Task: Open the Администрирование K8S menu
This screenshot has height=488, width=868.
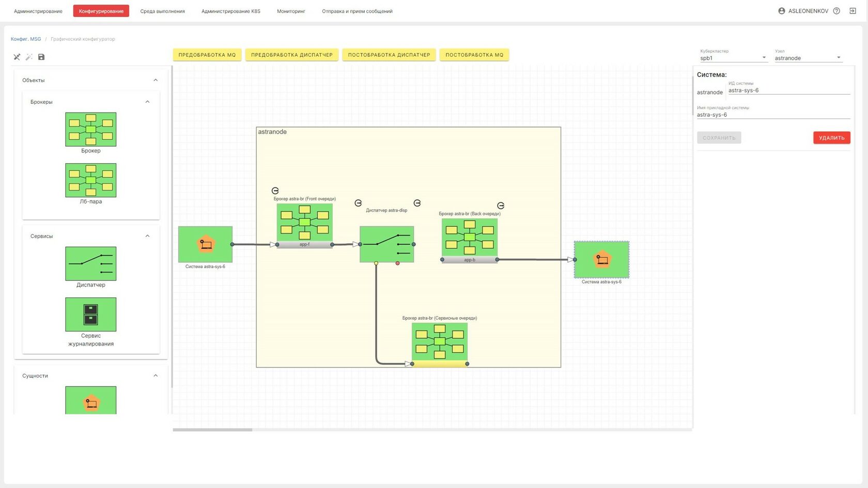Action: (231, 11)
